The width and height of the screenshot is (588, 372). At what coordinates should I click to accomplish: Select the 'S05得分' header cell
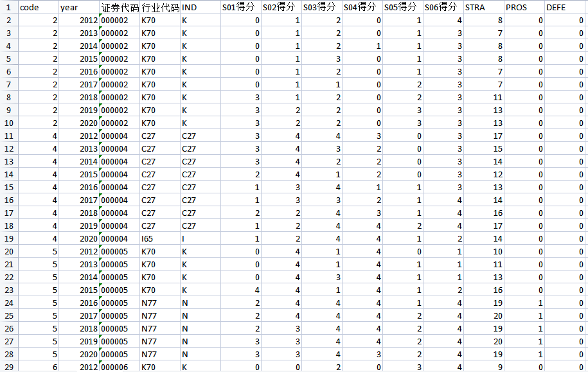click(403, 7)
